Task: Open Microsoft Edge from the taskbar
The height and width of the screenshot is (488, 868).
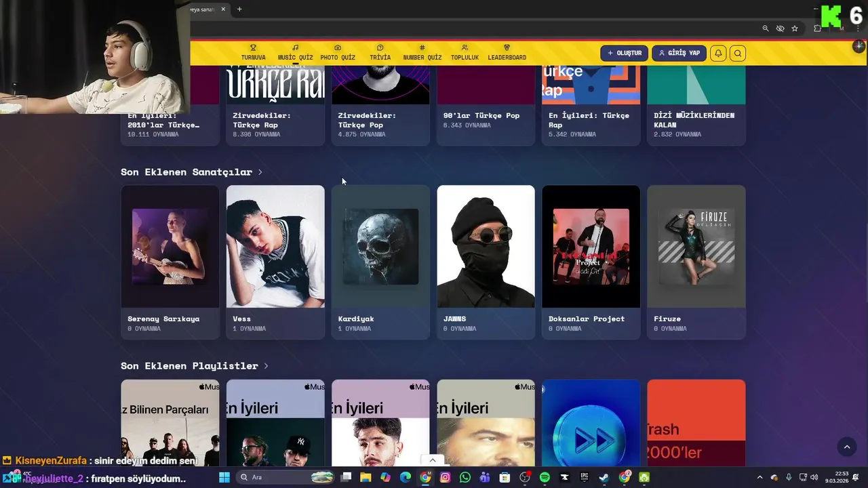Action: tap(406, 477)
